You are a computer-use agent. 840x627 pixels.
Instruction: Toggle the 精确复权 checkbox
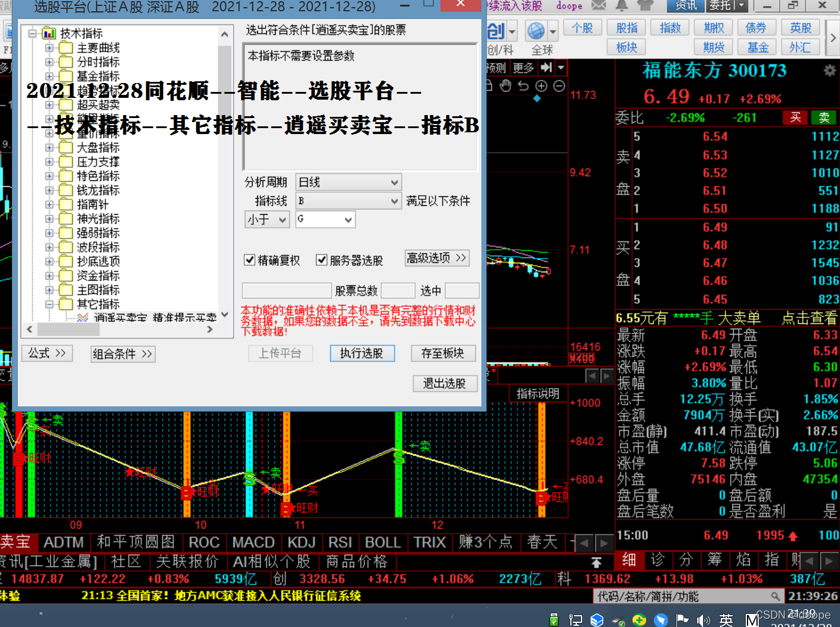point(250,260)
